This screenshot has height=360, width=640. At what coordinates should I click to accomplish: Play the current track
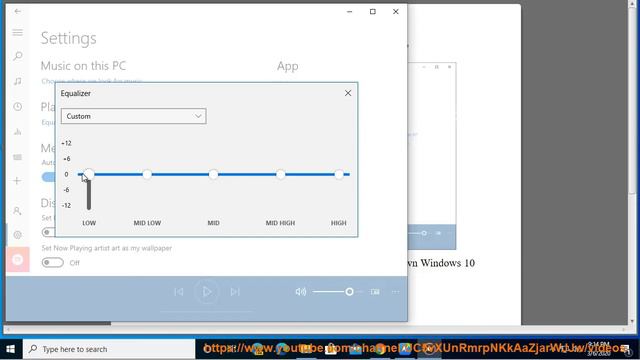point(207,291)
